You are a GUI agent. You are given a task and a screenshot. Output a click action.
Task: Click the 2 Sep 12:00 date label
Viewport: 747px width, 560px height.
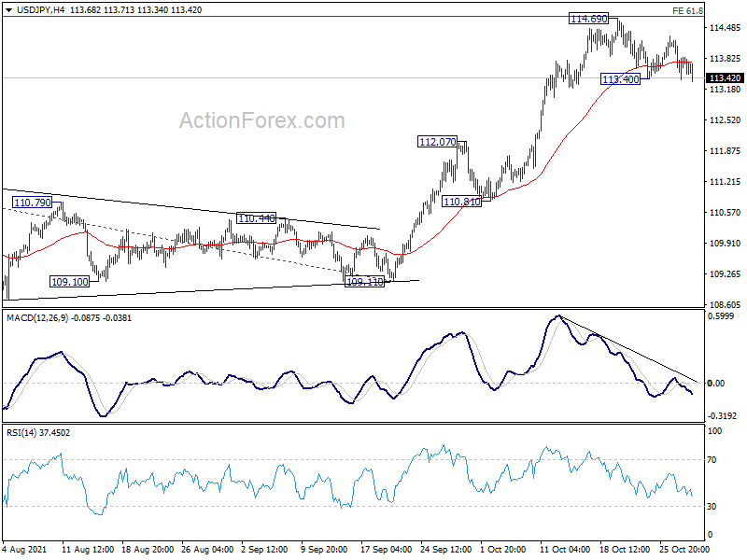264,550
